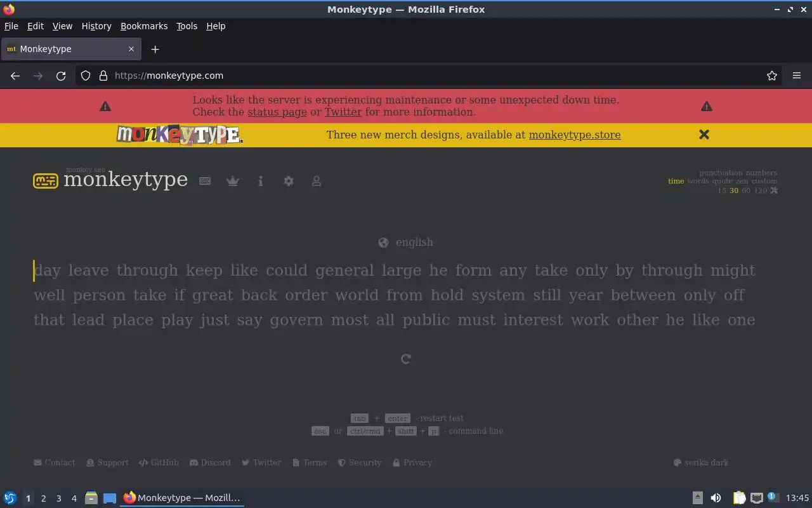Open serika dark theme picker

click(x=701, y=463)
